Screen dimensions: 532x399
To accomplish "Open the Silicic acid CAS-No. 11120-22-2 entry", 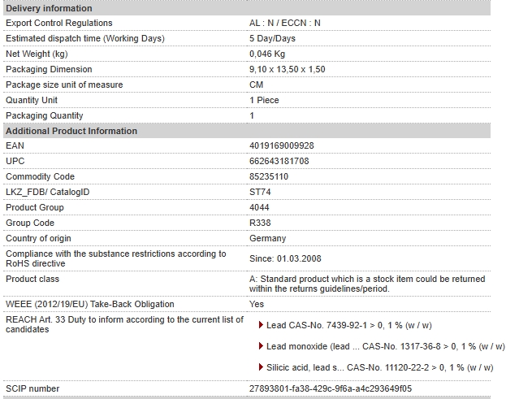I will [379, 367].
